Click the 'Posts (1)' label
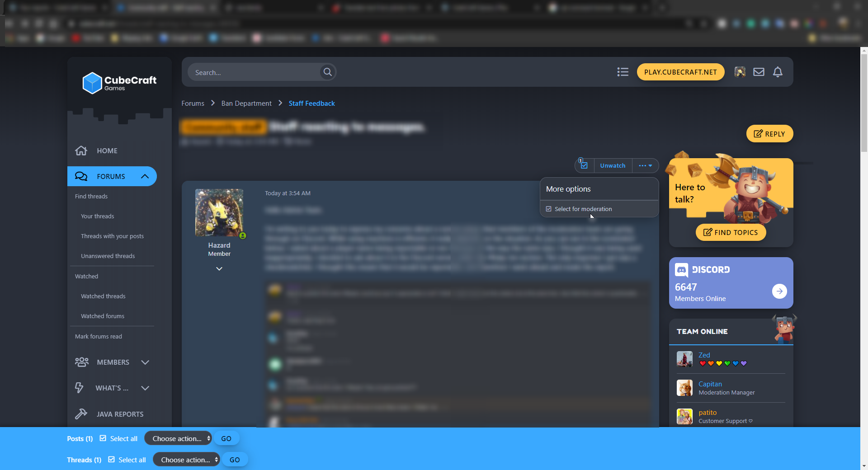 pyautogui.click(x=80, y=438)
